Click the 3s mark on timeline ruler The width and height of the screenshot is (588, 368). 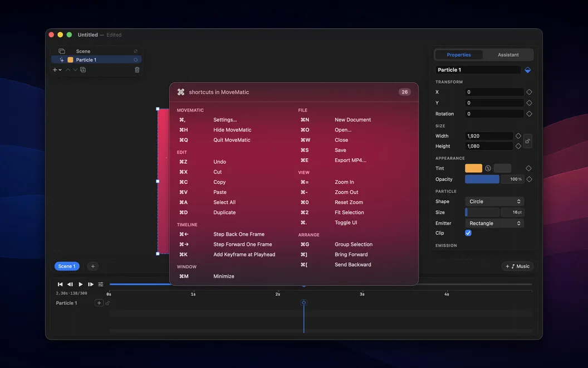(362, 294)
